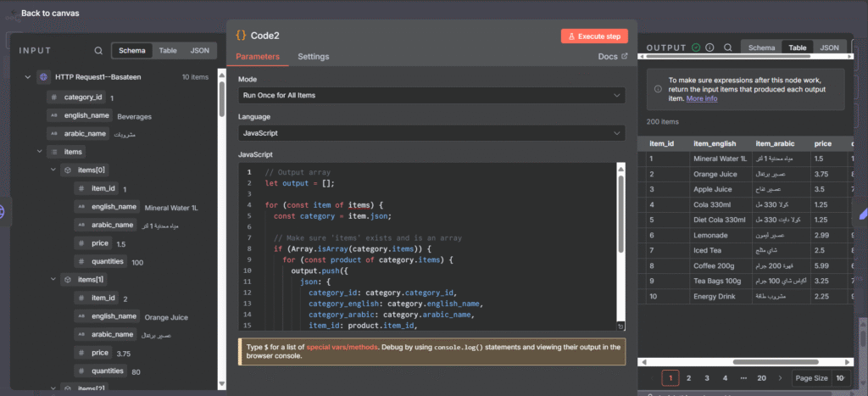The image size is (868, 396).
Task: Click the search icon in the INPUT panel
Action: click(x=99, y=51)
